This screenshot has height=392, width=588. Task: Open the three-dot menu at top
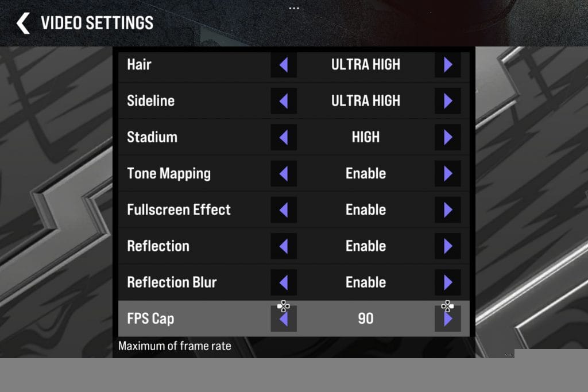point(294,8)
